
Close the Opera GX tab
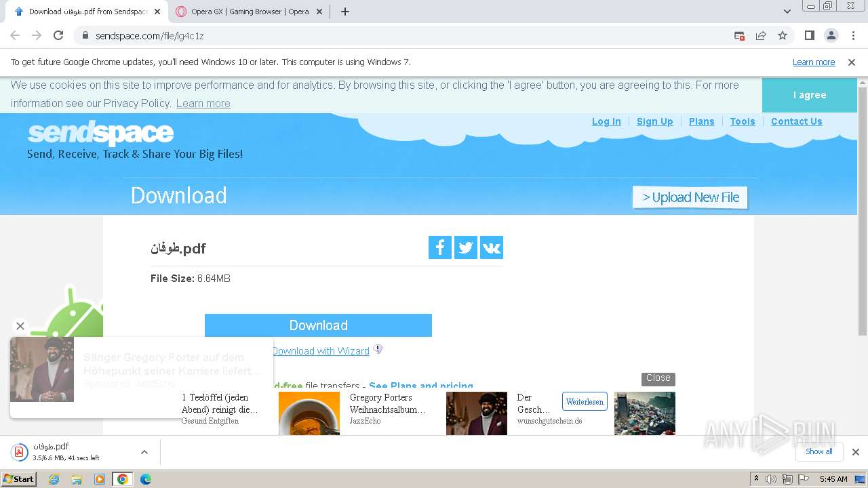point(319,12)
